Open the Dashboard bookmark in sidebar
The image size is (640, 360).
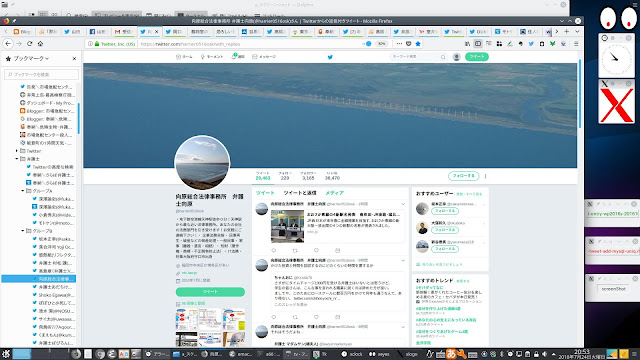(x=47, y=103)
